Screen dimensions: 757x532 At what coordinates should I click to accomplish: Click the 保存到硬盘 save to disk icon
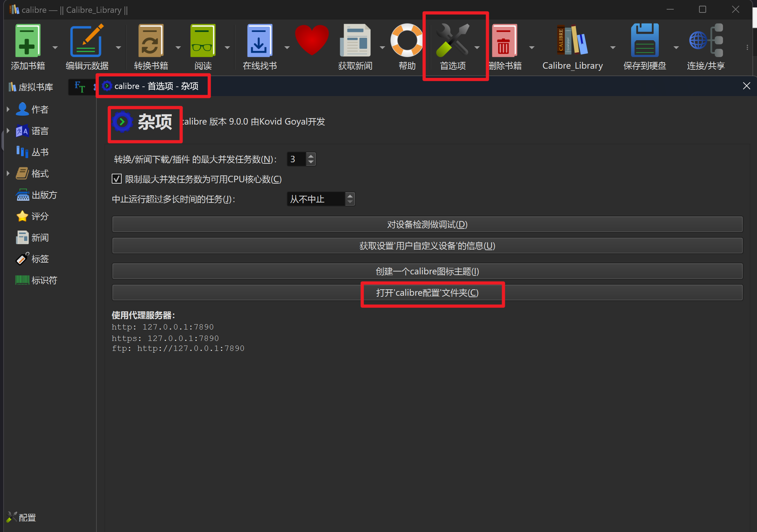[x=644, y=41]
